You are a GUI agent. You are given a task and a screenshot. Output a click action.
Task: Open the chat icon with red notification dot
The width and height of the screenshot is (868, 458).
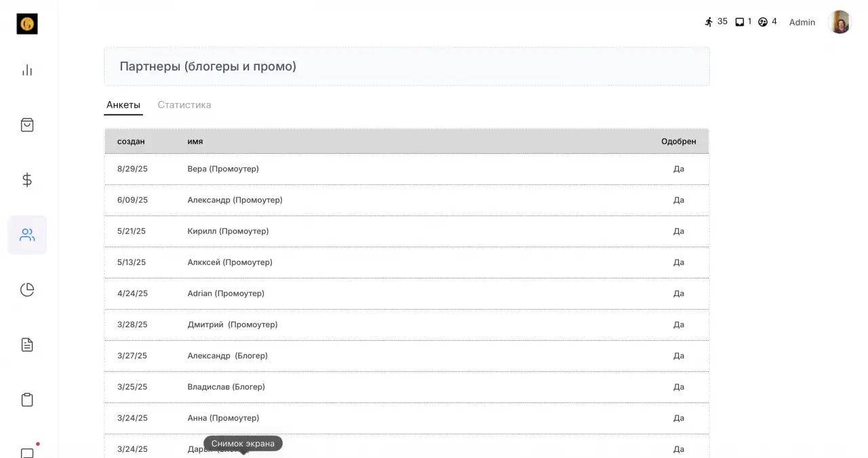pyautogui.click(x=28, y=452)
